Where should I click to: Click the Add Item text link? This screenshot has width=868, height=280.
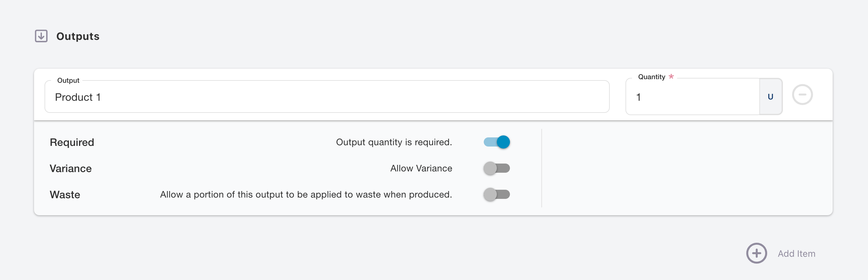pyautogui.click(x=796, y=254)
